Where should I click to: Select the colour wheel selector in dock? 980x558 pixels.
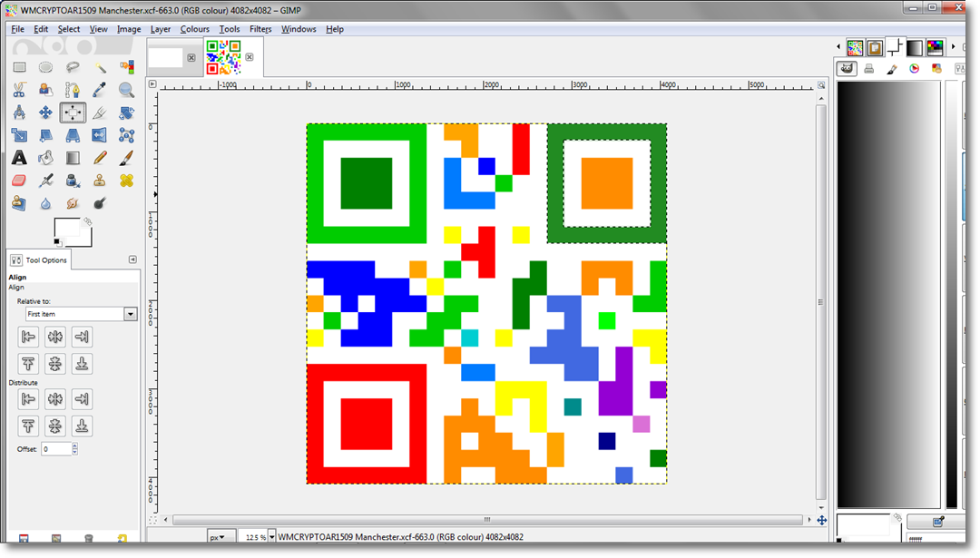click(x=915, y=69)
